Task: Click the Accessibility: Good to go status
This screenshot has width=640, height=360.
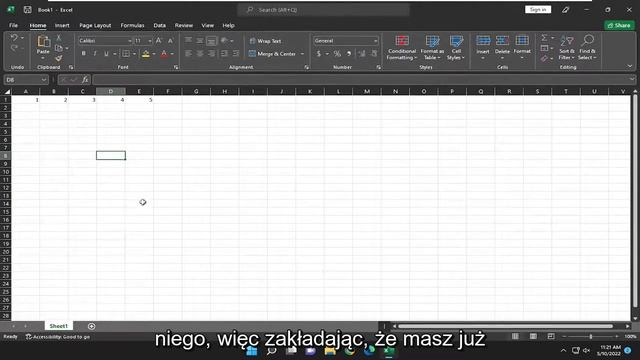Action: pos(58,337)
